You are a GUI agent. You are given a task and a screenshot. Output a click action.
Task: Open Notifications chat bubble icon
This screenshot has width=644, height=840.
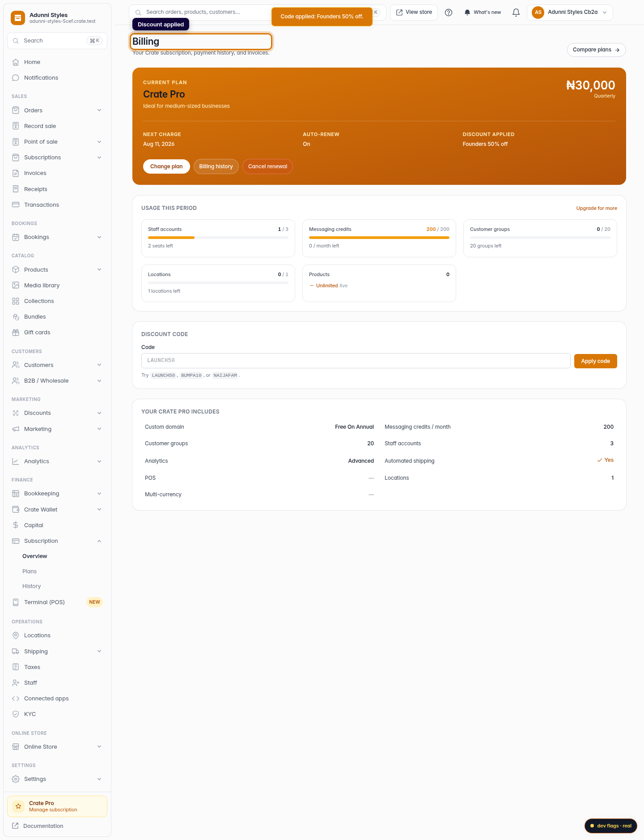click(16, 78)
